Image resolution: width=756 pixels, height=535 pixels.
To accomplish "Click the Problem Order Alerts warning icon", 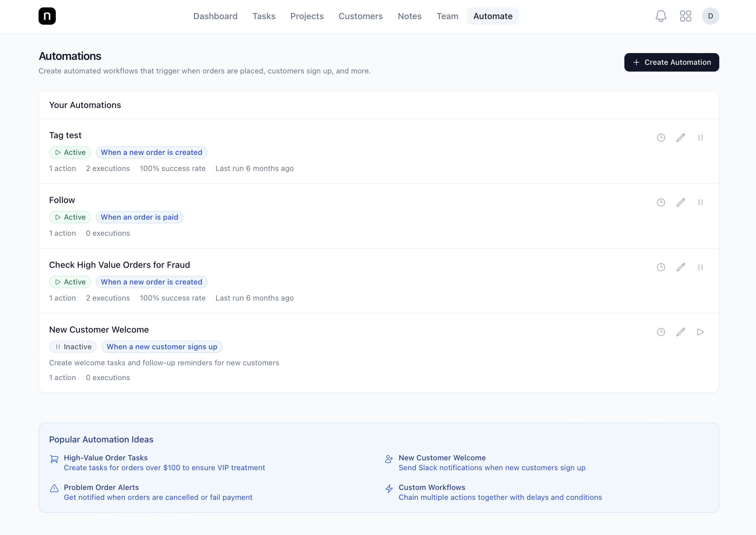I will click(54, 488).
